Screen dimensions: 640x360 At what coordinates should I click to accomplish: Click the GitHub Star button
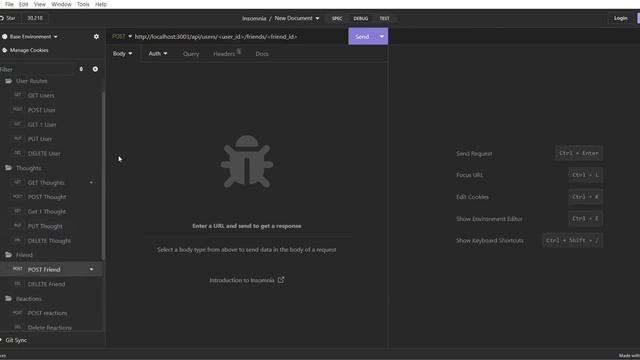[x=8, y=18]
